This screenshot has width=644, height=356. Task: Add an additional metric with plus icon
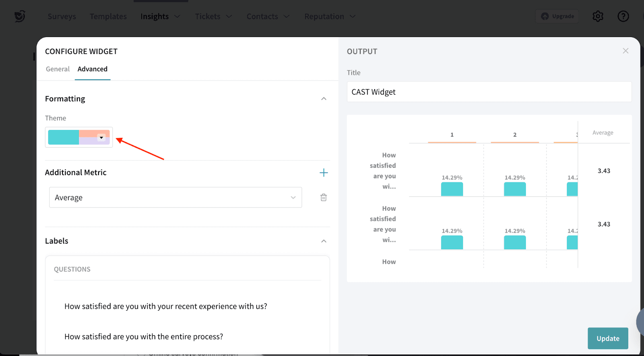point(324,173)
